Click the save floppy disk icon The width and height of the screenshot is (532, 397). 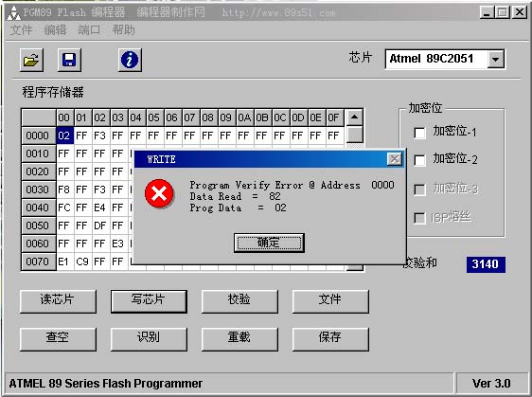(69, 60)
